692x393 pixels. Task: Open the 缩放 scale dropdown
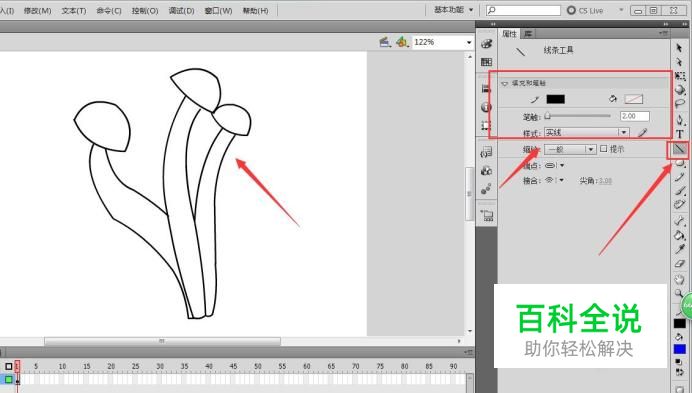570,149
